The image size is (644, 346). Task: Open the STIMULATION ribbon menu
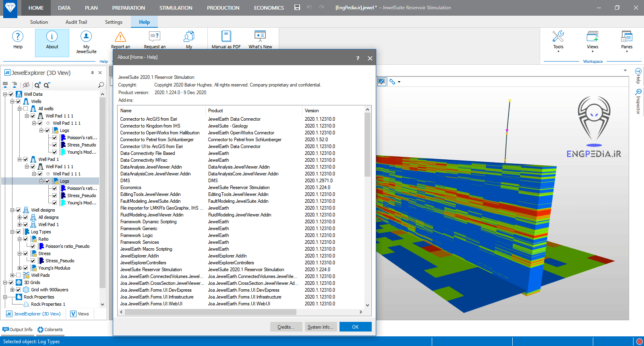point(176,8)
